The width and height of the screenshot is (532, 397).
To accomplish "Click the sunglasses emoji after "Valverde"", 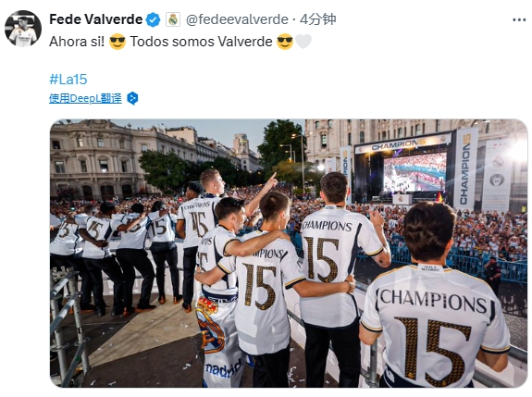I will pos(285,42).
